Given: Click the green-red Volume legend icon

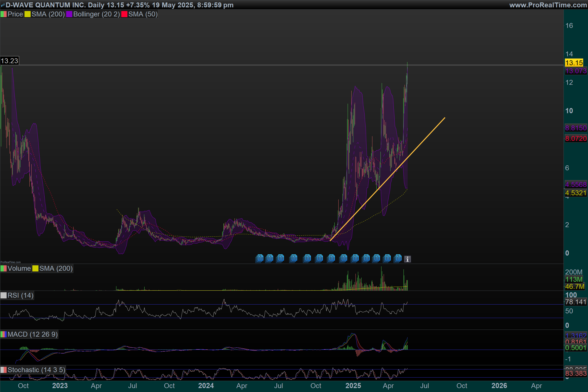Looking at the screenshot, I should pyautogui.click(x=3, y=269).
